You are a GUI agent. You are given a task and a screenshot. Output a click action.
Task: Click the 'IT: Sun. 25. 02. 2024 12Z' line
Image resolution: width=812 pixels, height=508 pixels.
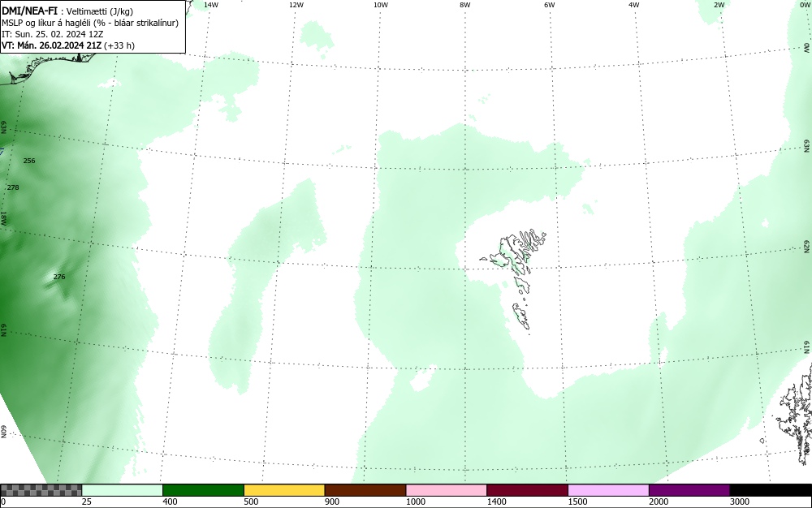pyautogui.click(x=53, y=34)
